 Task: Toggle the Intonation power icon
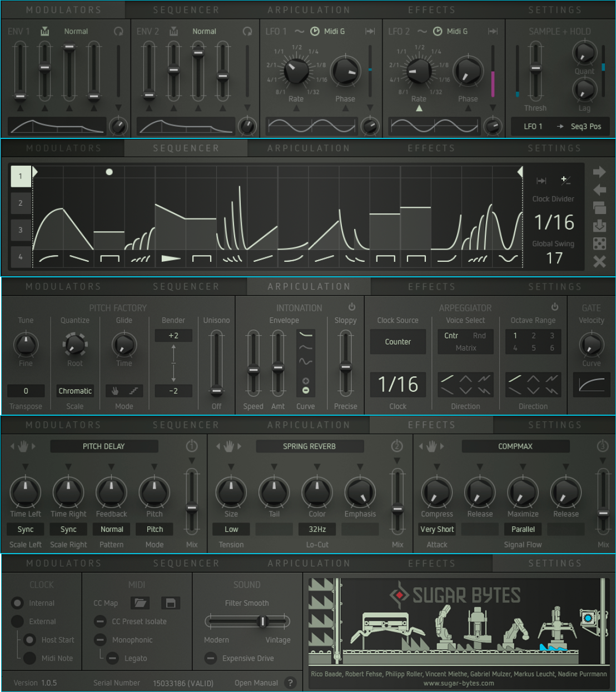point(352,307)
